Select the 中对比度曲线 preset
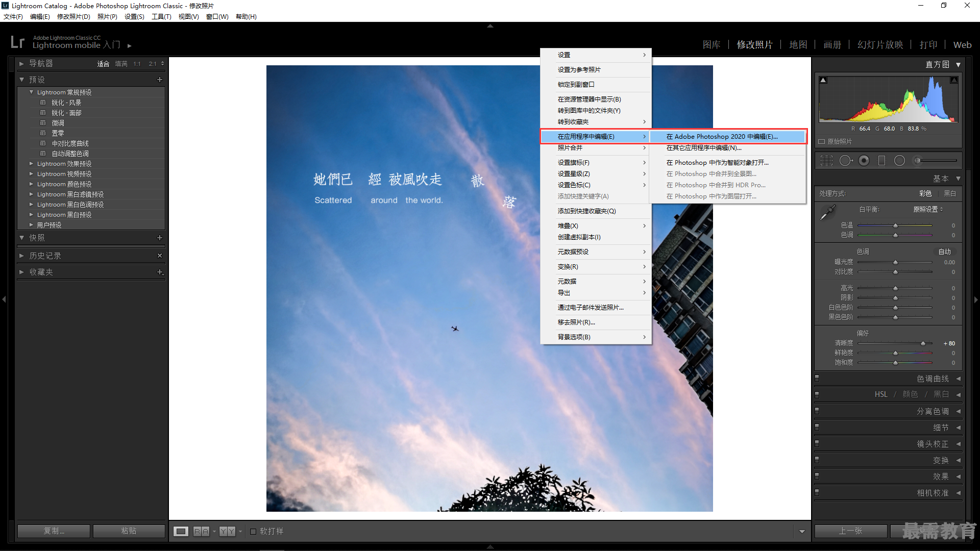The width and height of the screenshot is (980, 551). 70,143
